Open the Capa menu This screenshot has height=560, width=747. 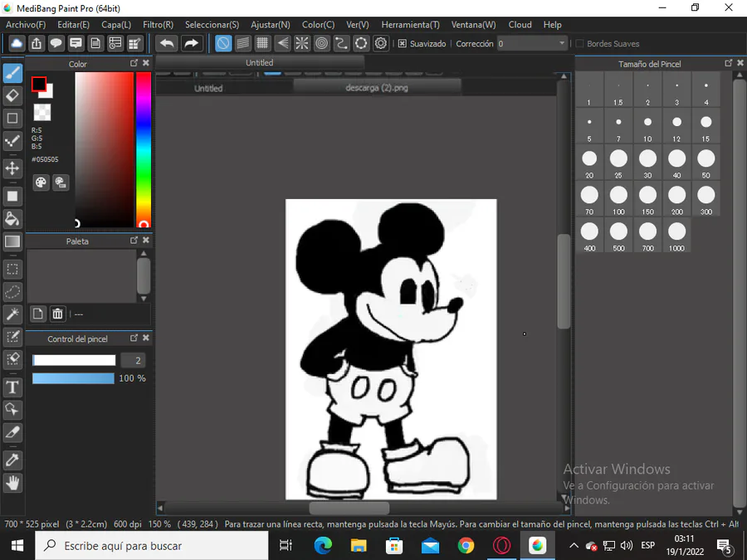pyautogui.click(x=116, y=25)
